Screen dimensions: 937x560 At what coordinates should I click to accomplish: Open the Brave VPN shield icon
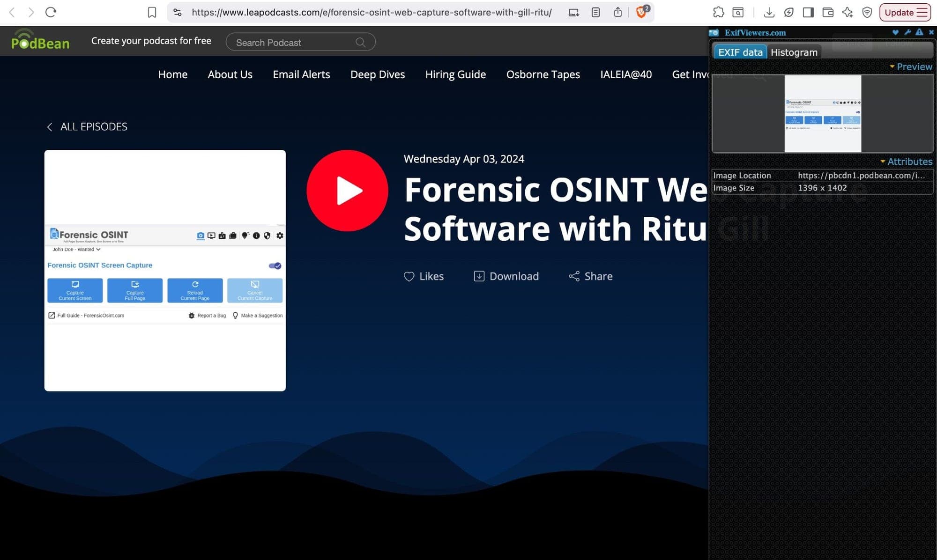[867, 13]
